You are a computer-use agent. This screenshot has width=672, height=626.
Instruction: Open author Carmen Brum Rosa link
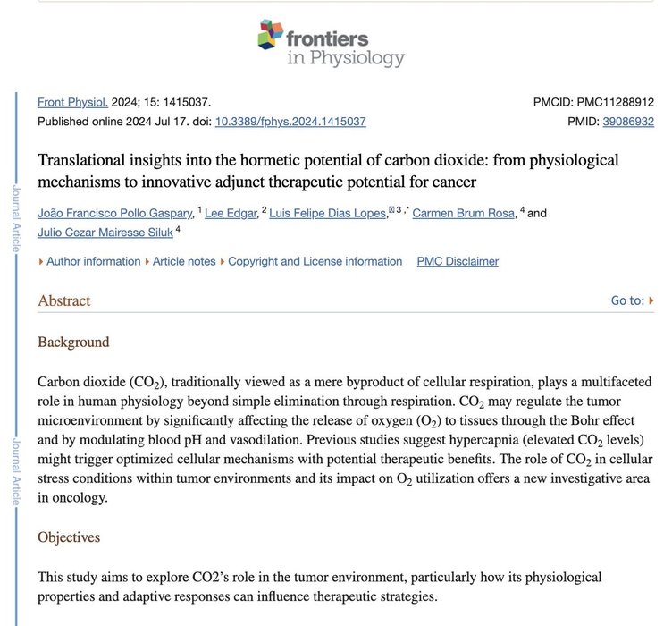pyautogui.click(x=463, y=213)
